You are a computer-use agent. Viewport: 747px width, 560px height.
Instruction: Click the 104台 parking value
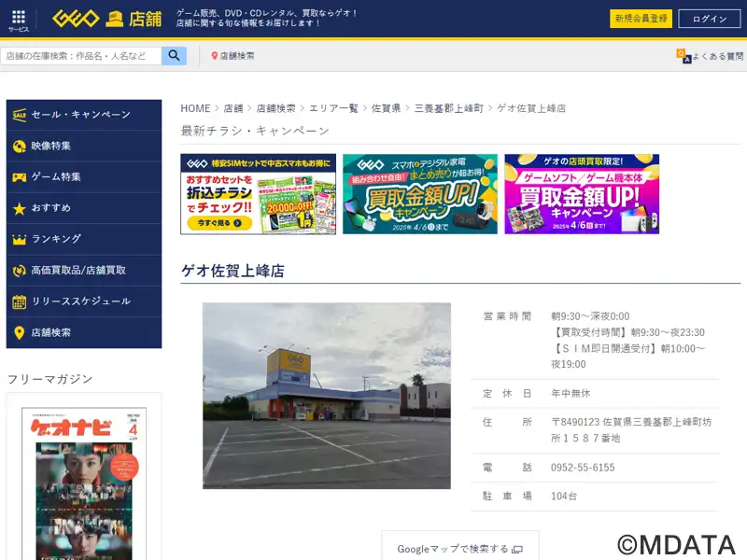564,497
